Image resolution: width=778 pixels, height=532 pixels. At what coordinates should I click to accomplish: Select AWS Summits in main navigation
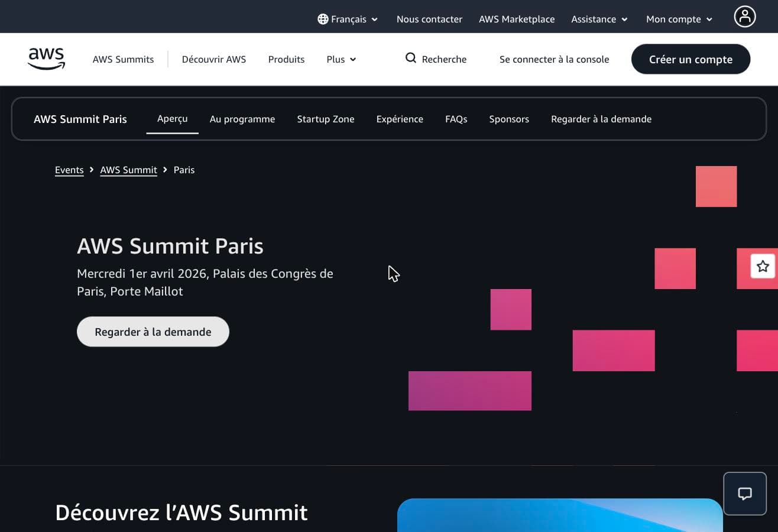pos(123,59)
